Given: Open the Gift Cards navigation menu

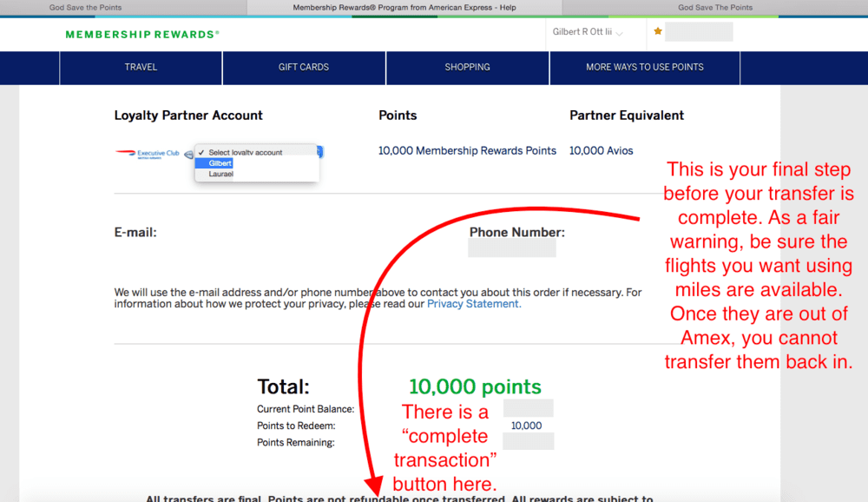Looking at the screenshot, I should point(304,68).
